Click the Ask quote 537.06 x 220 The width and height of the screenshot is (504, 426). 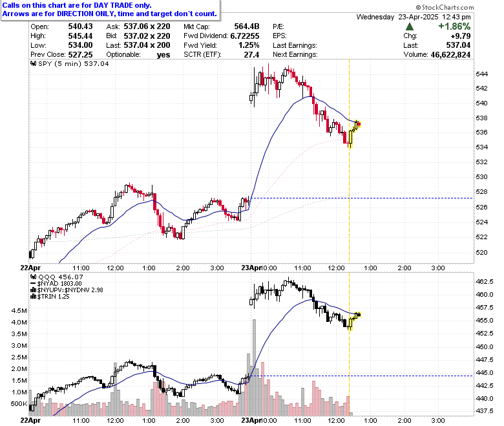coord(147,27)
